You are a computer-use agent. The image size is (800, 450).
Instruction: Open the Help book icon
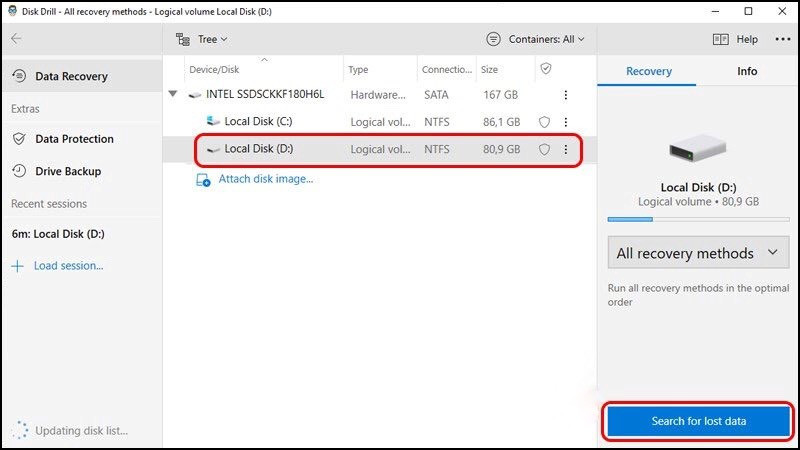720,39
